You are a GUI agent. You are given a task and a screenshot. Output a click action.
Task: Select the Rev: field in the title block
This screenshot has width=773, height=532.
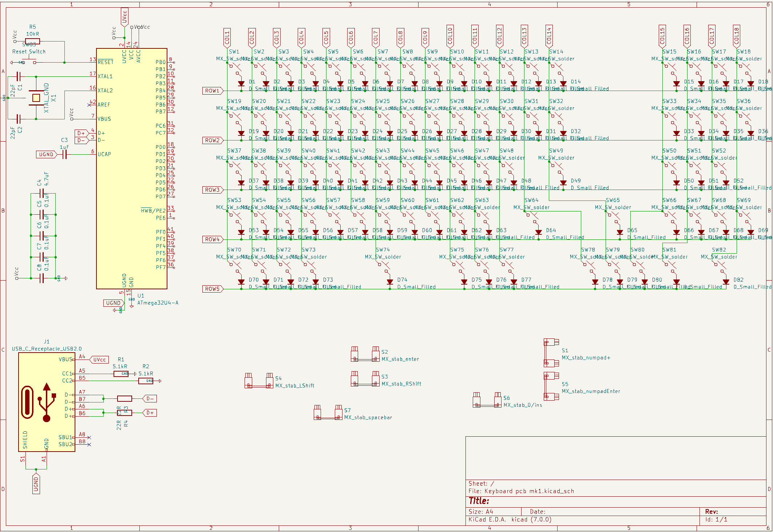pos(711,511)
